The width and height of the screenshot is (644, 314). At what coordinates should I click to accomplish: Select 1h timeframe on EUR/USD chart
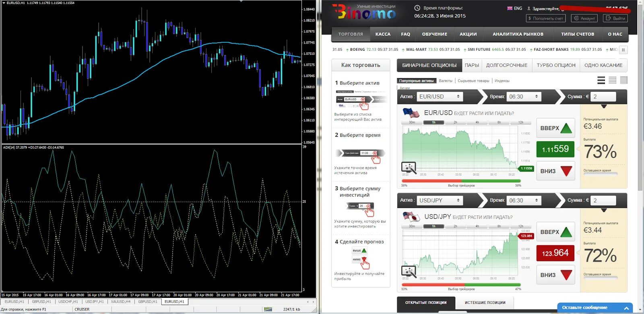433,122
